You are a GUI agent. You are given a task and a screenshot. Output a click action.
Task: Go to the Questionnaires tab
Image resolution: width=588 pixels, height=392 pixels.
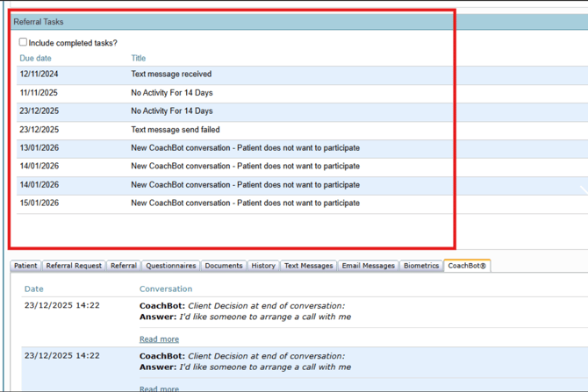pos(170,266)
